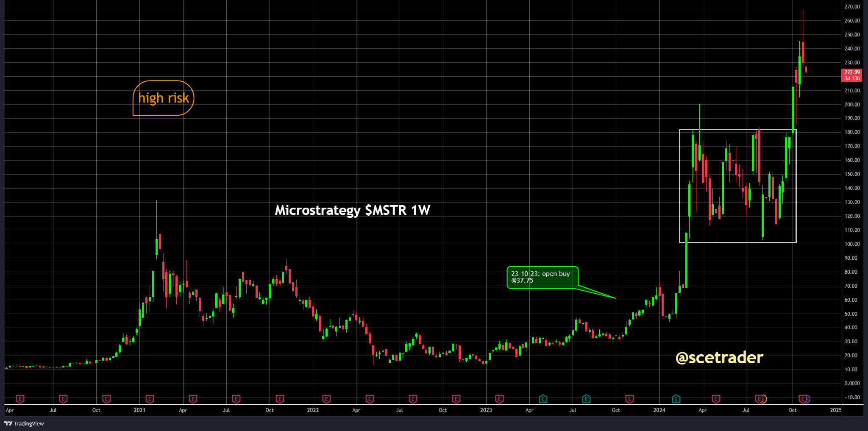Click the 20.00 price axis label
This screenshot has width=868, height=431.
click(x=851, y=356)
